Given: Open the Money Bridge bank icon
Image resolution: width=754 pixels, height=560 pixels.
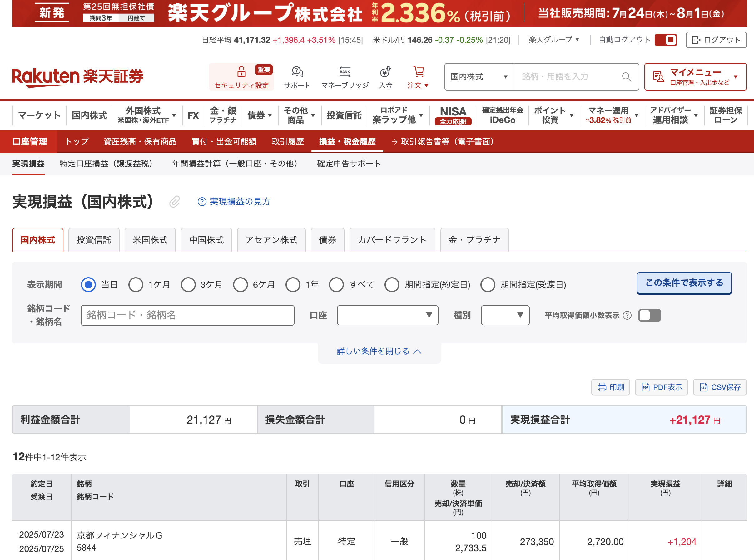Looking at the screenshot, I should [345, 72].
